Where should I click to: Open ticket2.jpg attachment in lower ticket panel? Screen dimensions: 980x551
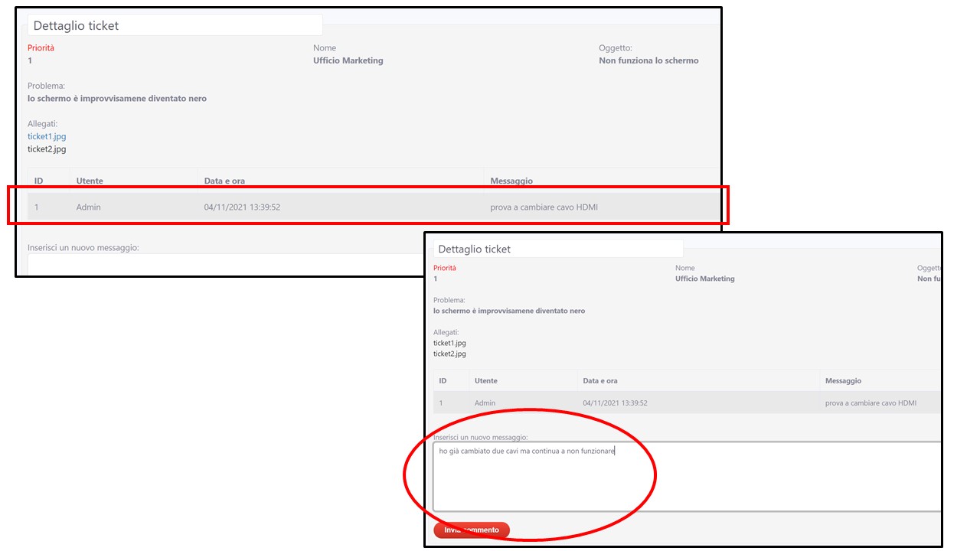[449, 354]
